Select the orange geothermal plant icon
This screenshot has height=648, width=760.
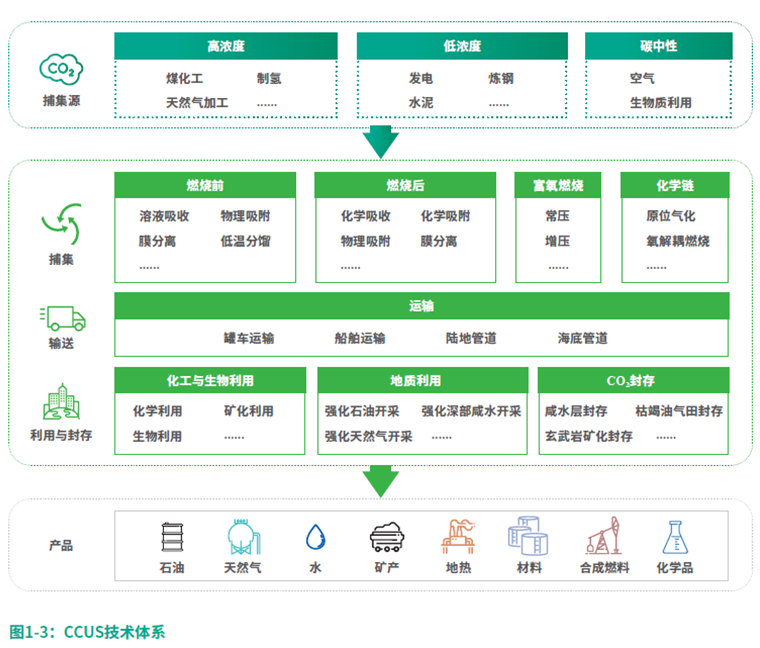tap(458, 537)
